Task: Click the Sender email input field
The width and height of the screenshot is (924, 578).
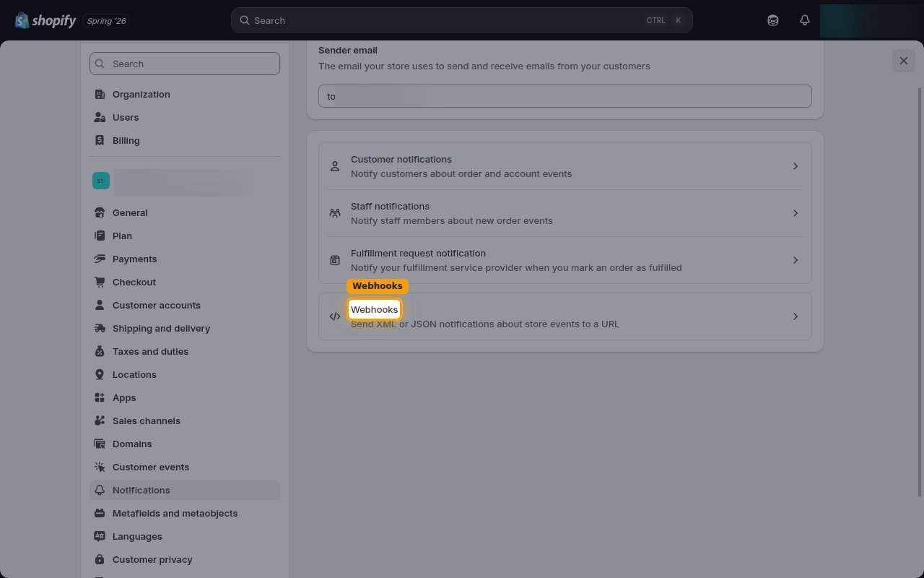Action: click(565, 96)
